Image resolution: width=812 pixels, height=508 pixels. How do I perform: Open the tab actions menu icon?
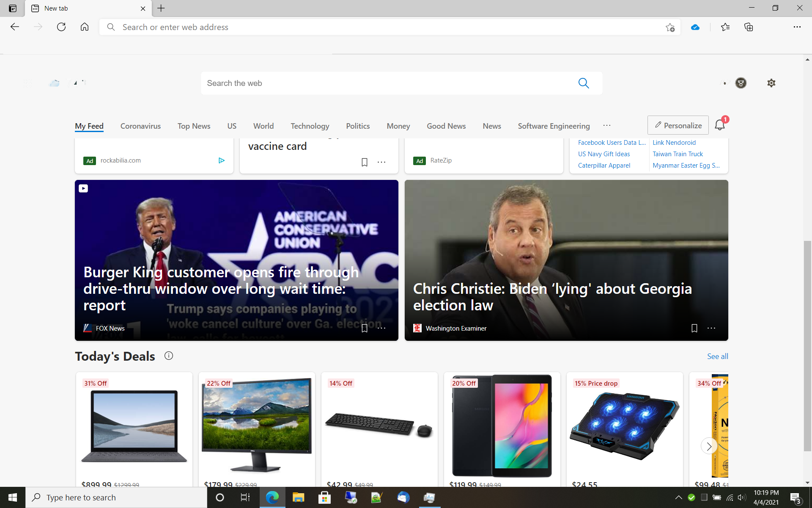point(13,8)
